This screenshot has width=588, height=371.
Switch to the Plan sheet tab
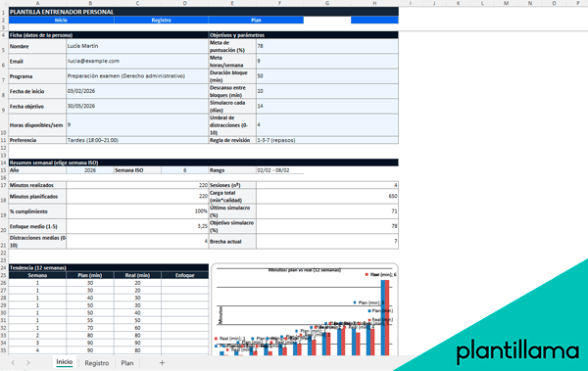[x=127, y=363]
